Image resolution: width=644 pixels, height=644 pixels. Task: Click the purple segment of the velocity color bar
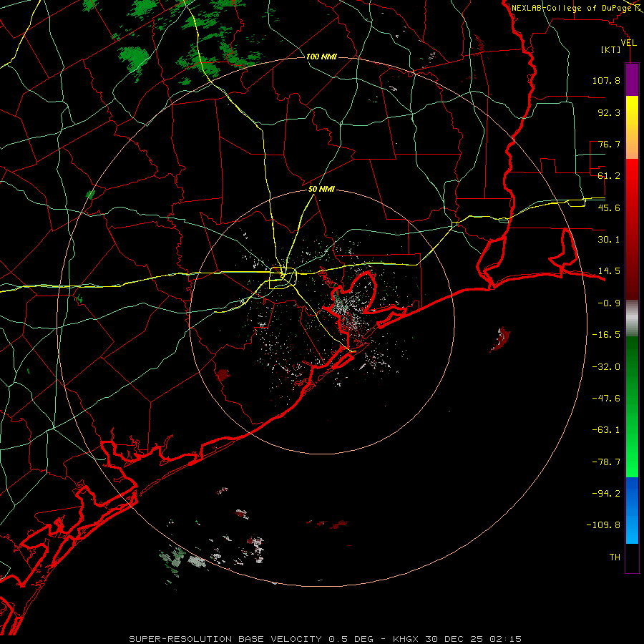[x=632, y=79]
